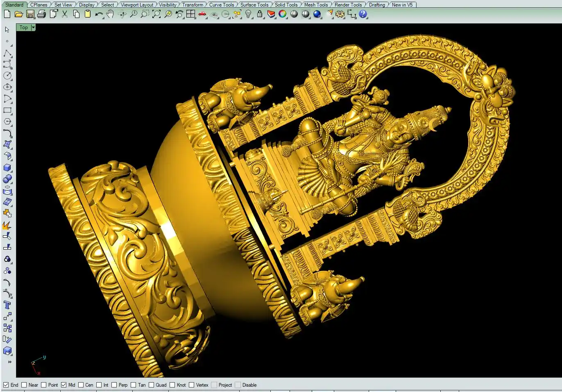The image size is (562, 392).
Task: Uncheck the Mid object snap checkbox
Action: [64, 385]
